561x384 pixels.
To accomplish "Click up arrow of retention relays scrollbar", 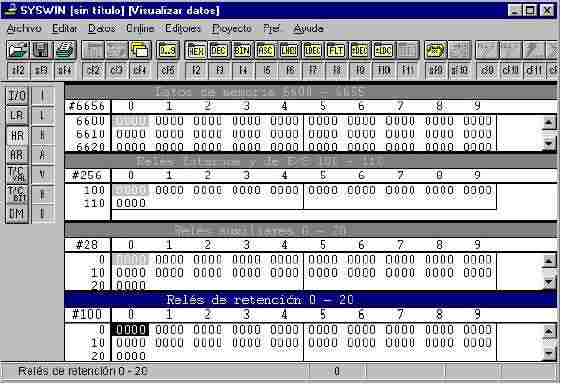I will click(x=549, y=331).
